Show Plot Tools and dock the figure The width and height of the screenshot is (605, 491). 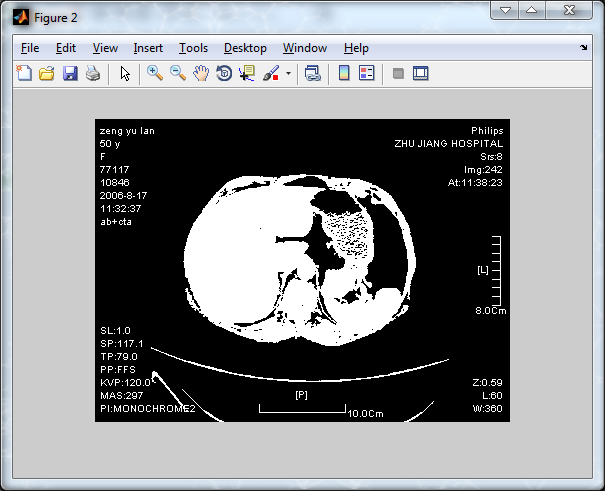coord(421,73)
